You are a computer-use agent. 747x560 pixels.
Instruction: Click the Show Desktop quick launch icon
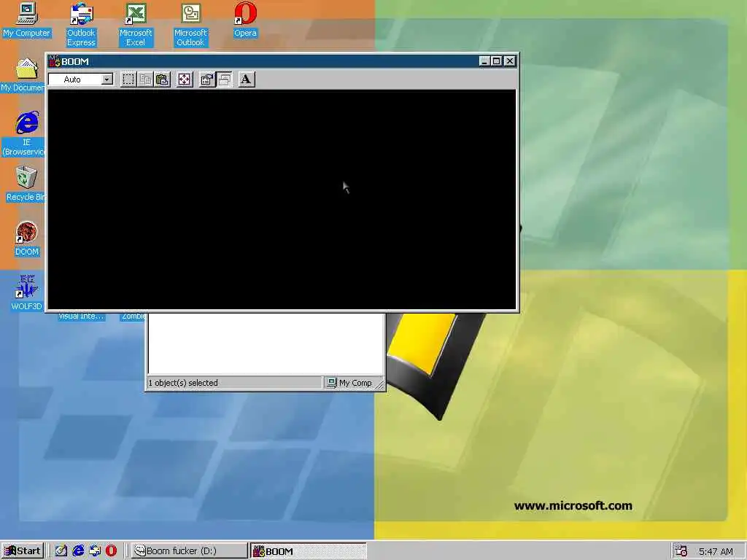point(61,551)
